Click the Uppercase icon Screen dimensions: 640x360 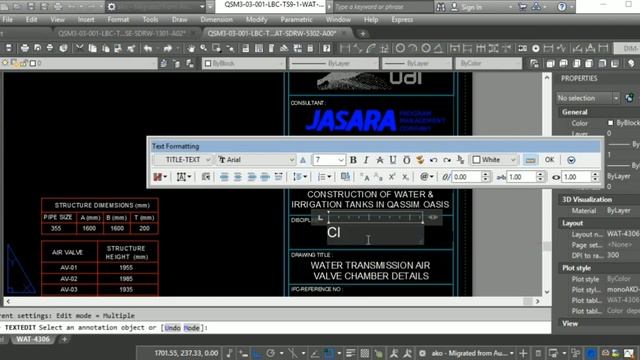(x=364, y=177)
